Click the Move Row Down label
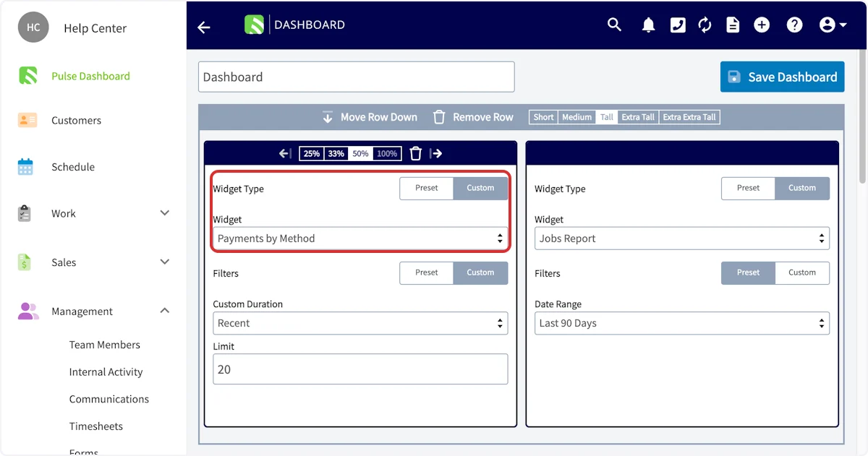The width and height of the screenshot is (868, 456). (x=379, y=117)
